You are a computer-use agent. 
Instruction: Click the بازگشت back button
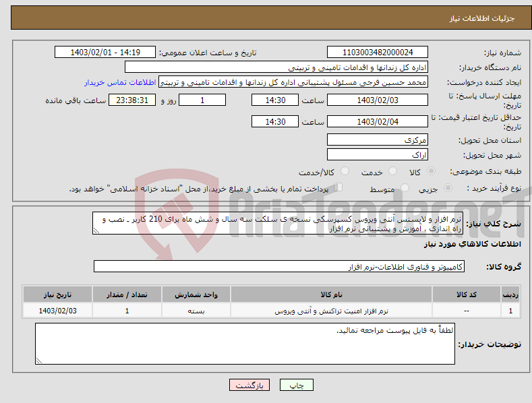249,385
